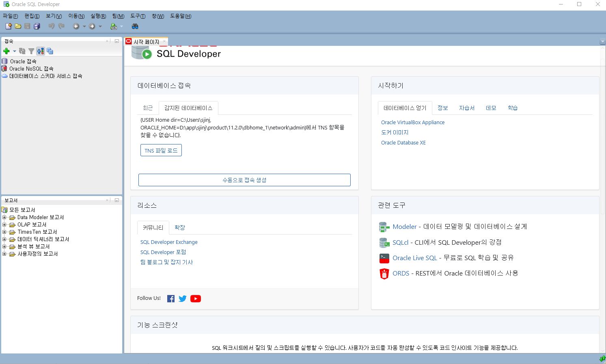The image size is (606, 364).
Task: Expand the 데이터 딕셔너리 보고서 node
Action: (4, 239)
